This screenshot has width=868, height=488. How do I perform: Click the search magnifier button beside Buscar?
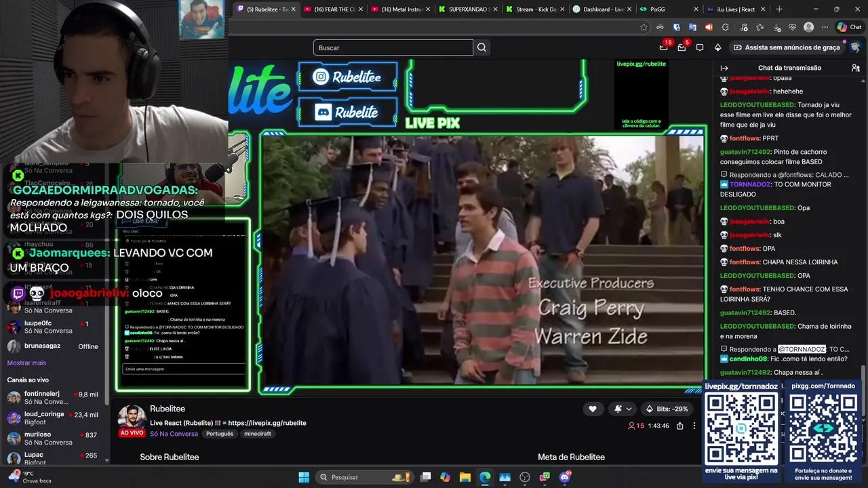[481, 47]
